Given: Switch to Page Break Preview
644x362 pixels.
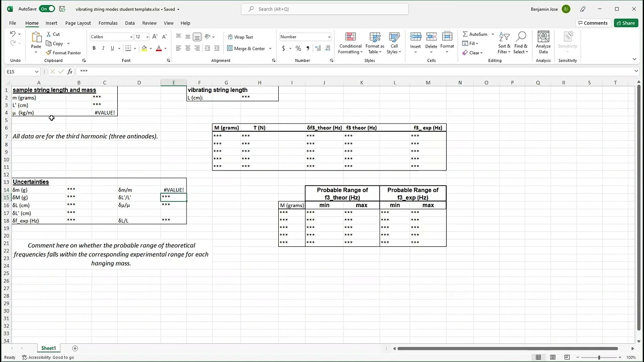Looking at the screenshot, I should (567, 357).
